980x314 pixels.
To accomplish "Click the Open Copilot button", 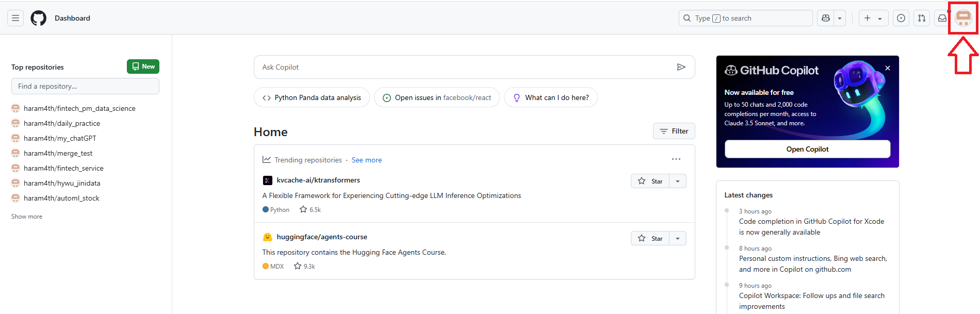I will click(807, 149).
